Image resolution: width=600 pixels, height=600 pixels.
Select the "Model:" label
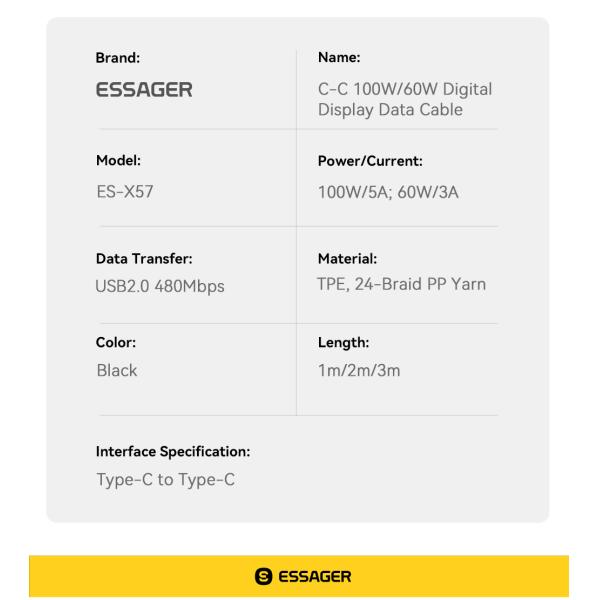coord(119,160)
